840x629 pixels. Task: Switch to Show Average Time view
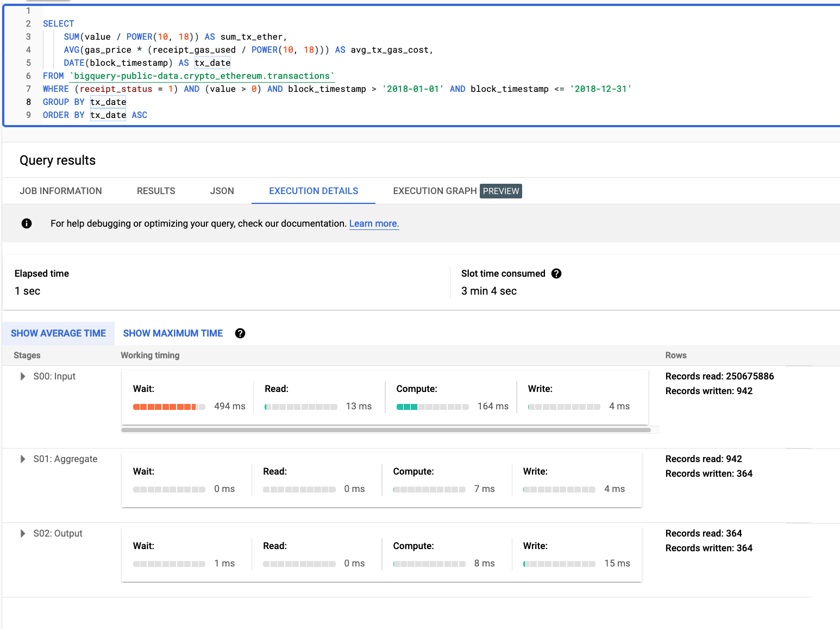click(x=58, y=333)
